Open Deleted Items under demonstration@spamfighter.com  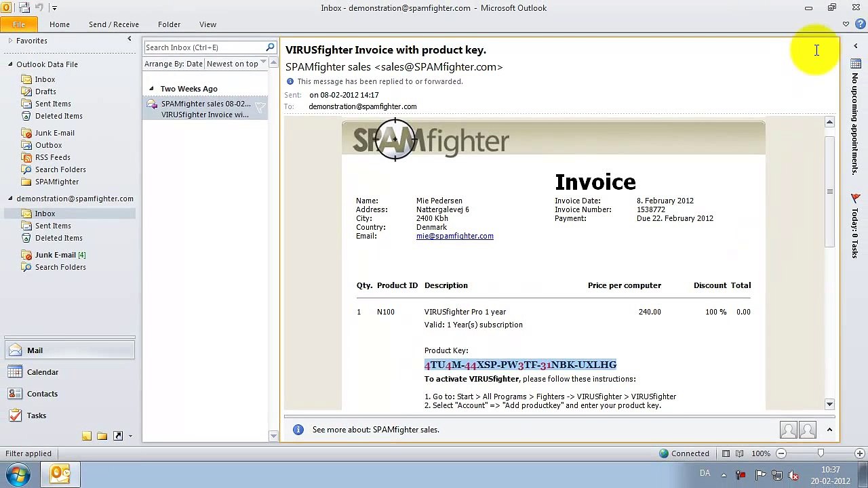[x=59, y=238]
